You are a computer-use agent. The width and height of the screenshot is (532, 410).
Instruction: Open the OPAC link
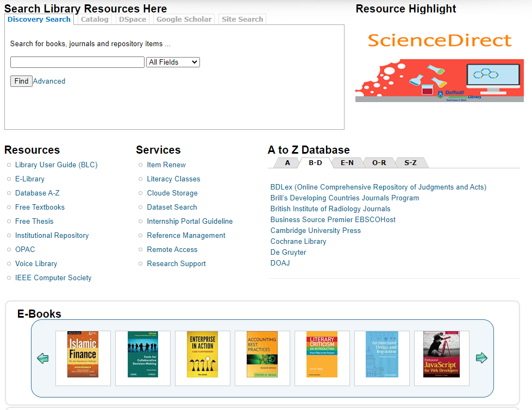coord(25,250)
